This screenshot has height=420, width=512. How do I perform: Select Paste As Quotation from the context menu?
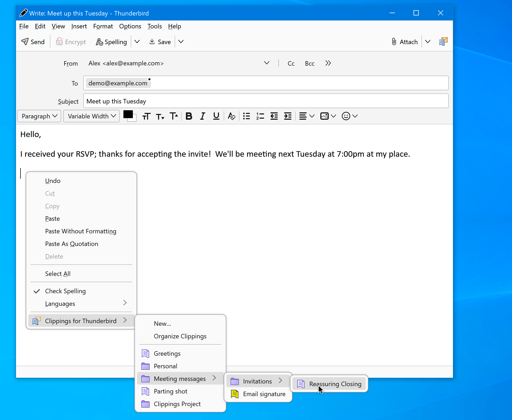point(71,244)
